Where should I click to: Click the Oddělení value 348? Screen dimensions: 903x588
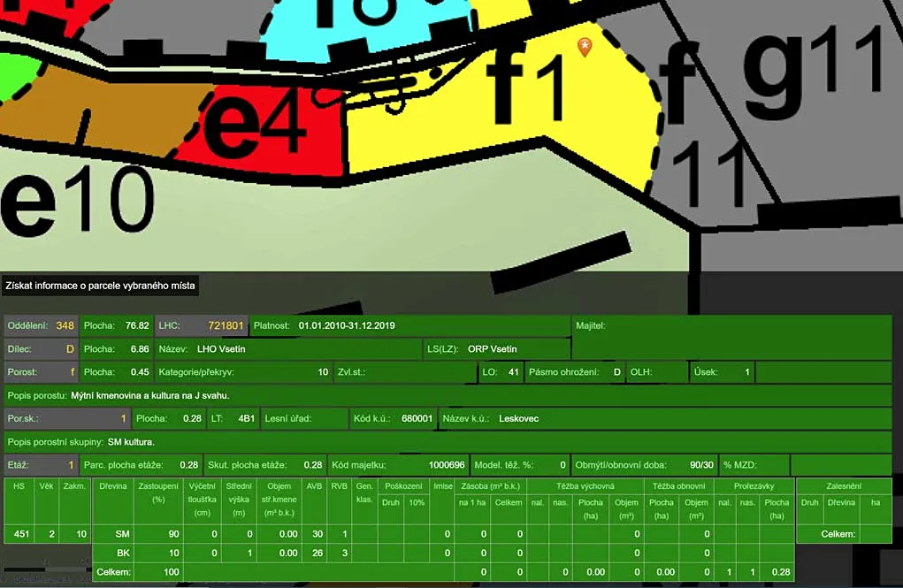click(x=65, y=325)
